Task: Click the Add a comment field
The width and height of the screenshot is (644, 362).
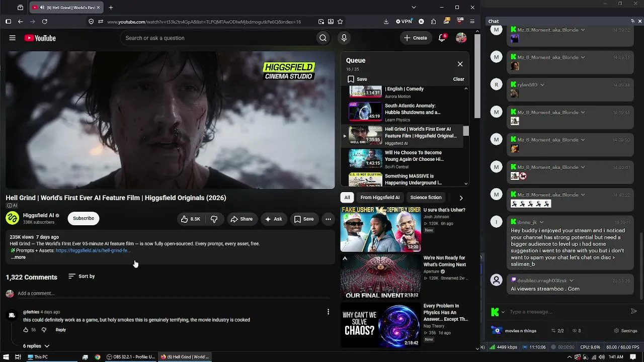Action: point(174,294)
